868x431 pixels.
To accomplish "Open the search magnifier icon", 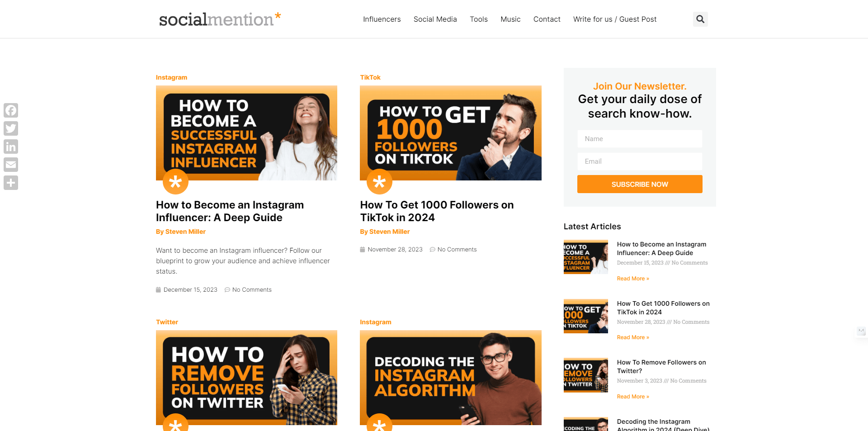I will tap(700, 19).
